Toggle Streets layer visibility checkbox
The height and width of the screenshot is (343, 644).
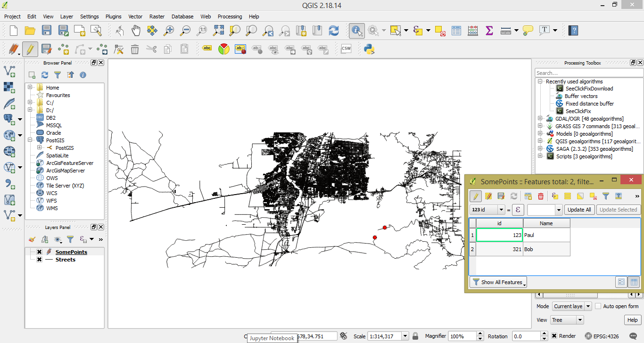click(40, 260)
